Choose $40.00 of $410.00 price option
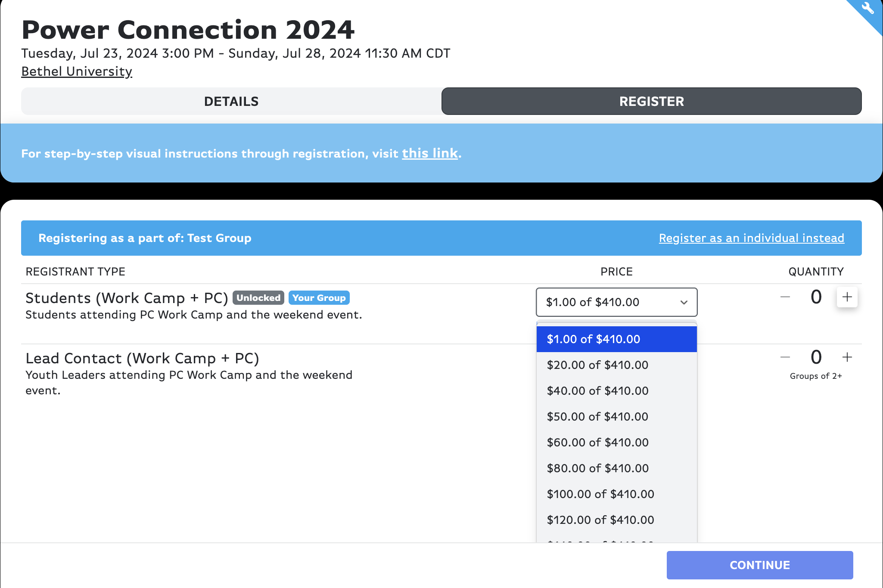The height and width of the screenshot is (588, 883). [x=617, y=391]
